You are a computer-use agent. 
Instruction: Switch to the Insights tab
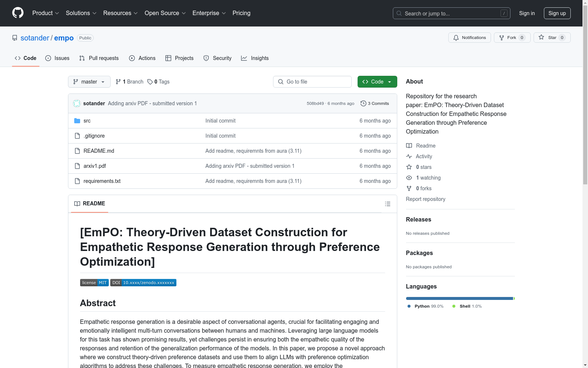tap(255, 58)
